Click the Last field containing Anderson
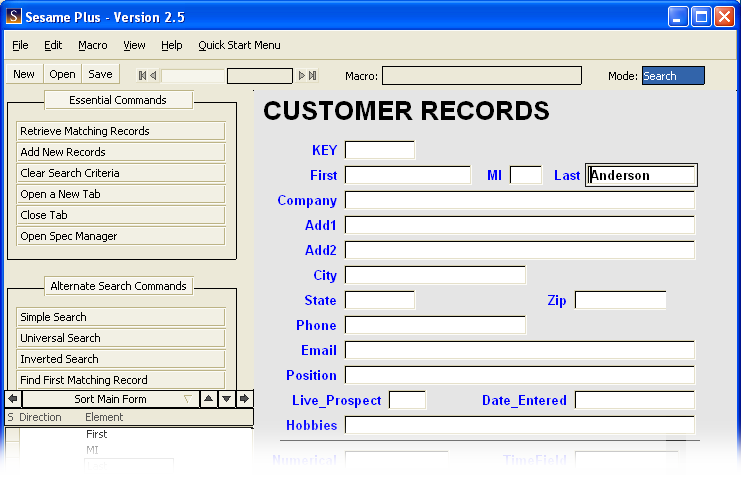Viewport: 744px width, 480px height. tap(641, 175)
